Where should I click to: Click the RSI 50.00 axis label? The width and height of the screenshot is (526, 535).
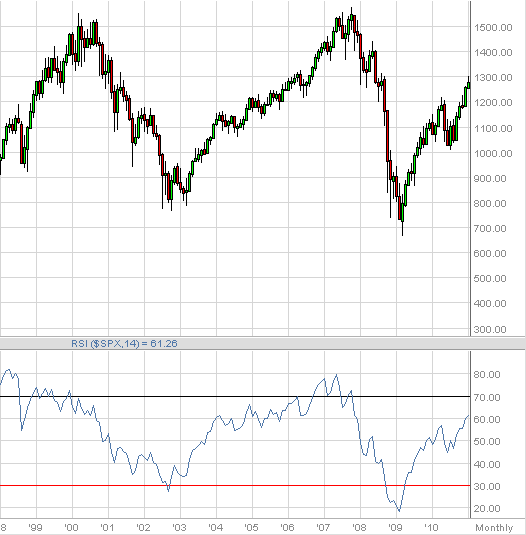(487, 442)
